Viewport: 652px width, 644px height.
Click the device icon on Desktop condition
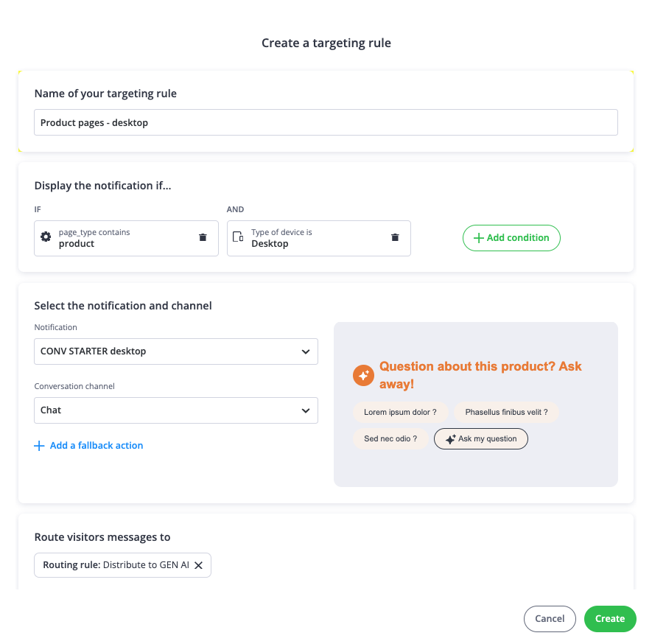coord(238,237)
